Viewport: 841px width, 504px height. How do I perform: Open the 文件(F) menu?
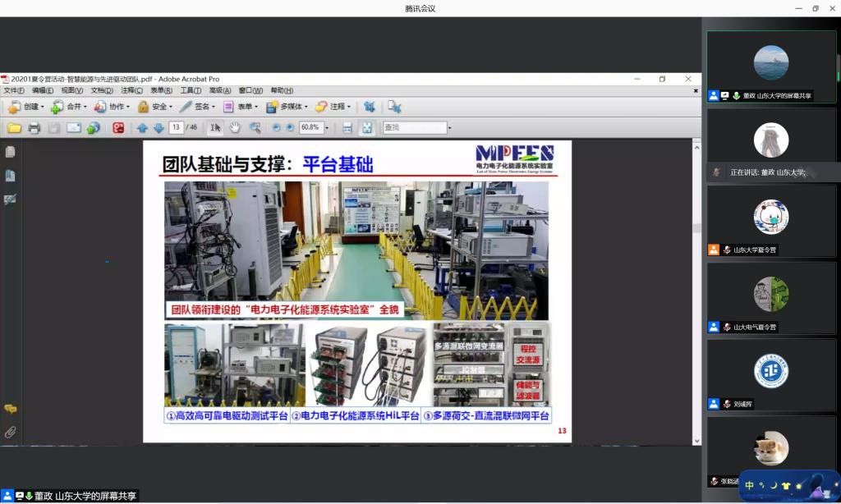[x=14, y=90]
